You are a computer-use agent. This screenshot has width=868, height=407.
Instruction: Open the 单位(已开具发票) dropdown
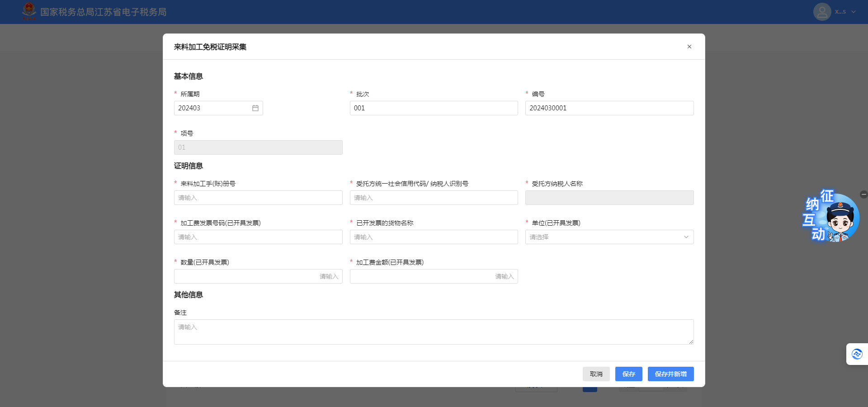[609, 237]
